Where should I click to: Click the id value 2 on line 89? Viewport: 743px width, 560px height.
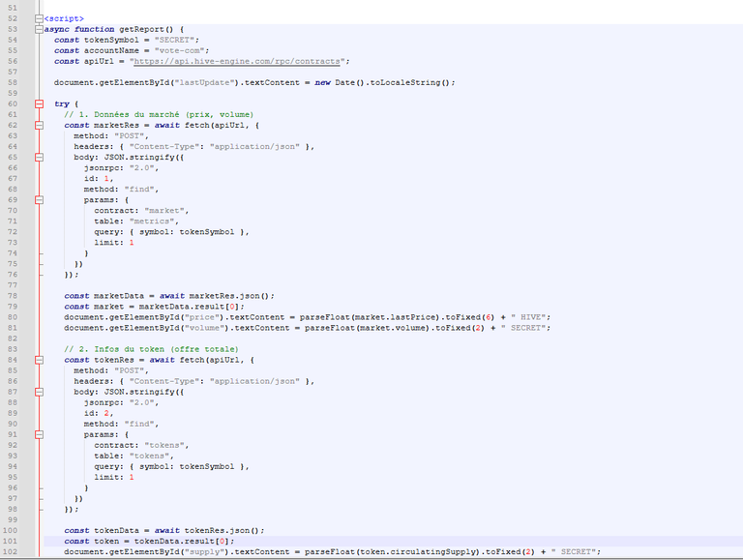pos(106,413)
